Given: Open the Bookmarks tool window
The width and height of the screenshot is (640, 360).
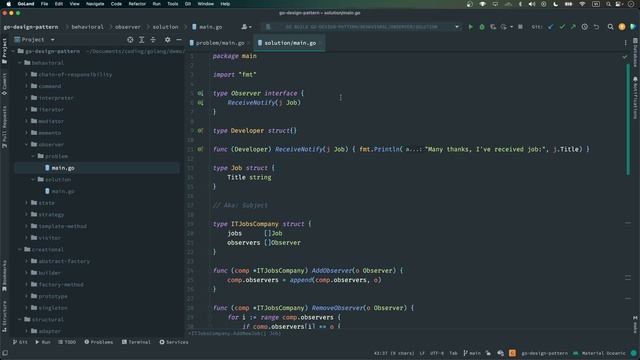Looking at the screenshot, I should pos(4,276).
